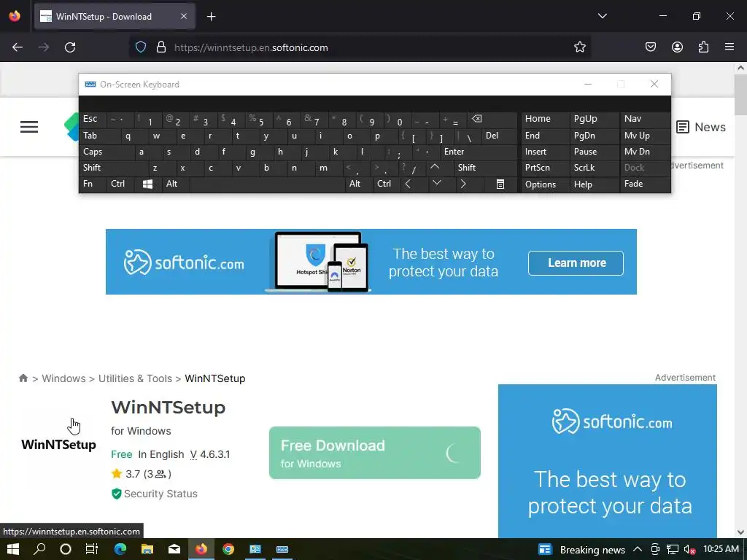
Task: Click the spacebar on On-Screen Keyboard
Action: (267, 184)
